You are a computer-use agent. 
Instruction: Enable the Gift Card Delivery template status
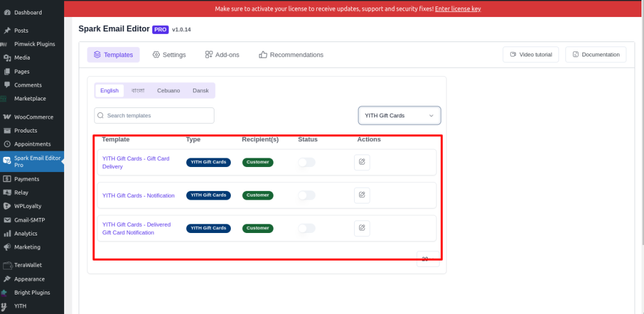[x=306, y=162]
